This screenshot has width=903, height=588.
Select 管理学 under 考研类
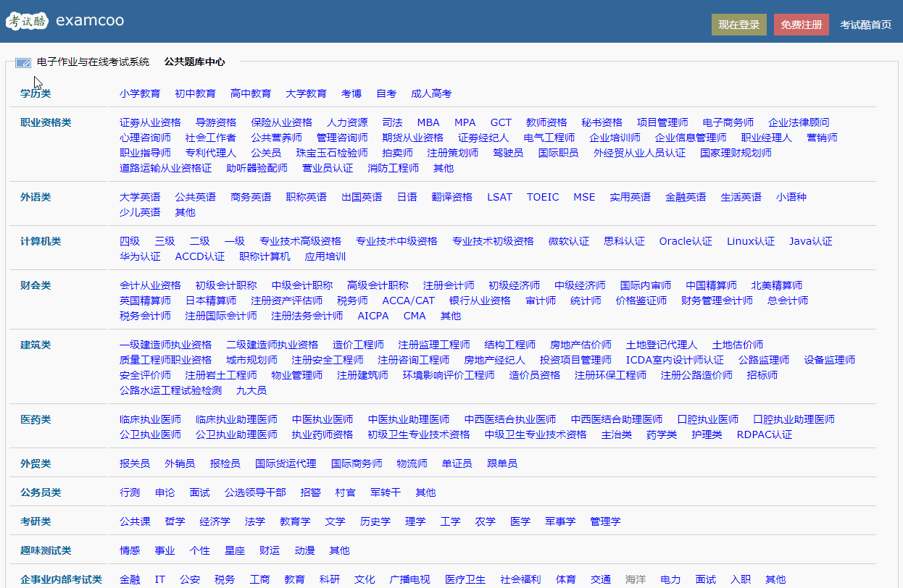tap(605, 521)
